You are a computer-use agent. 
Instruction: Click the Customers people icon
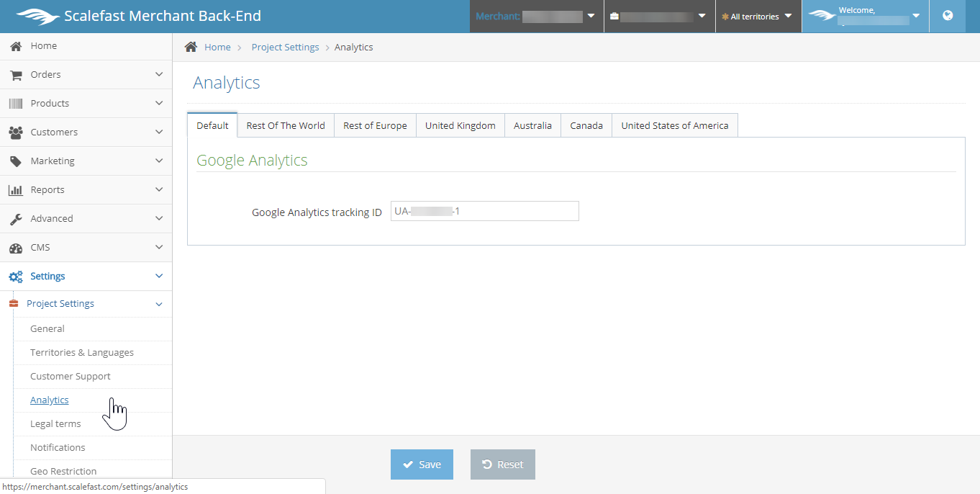click(15, 133)
